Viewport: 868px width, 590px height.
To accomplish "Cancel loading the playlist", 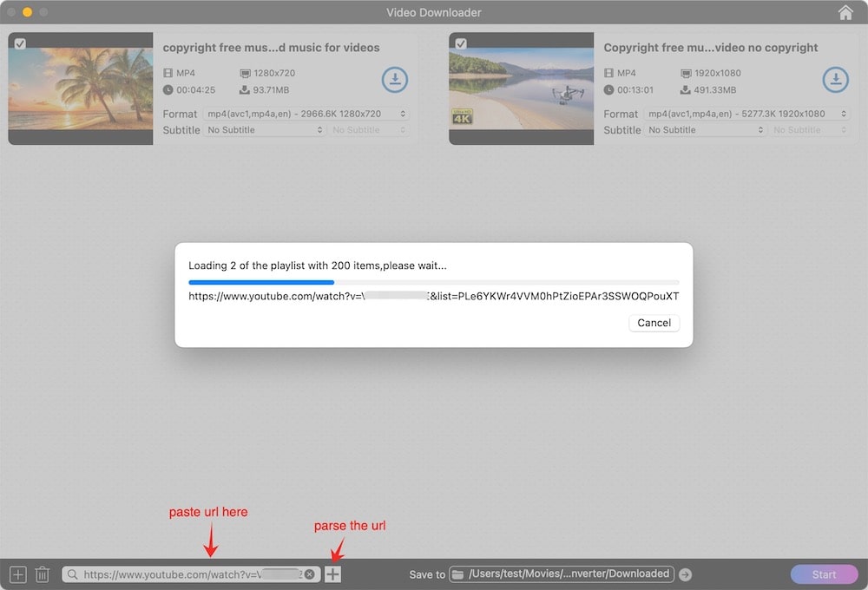I will coord(654,322).
